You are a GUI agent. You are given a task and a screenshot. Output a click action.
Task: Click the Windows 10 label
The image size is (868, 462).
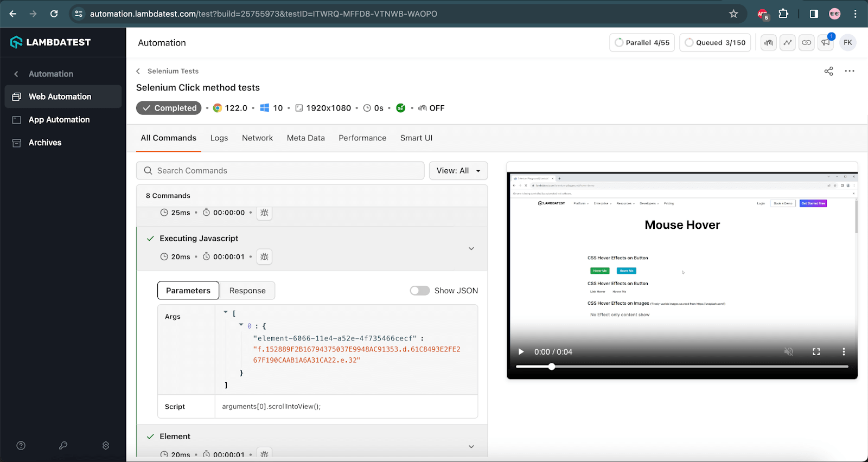tap(278, 108)
